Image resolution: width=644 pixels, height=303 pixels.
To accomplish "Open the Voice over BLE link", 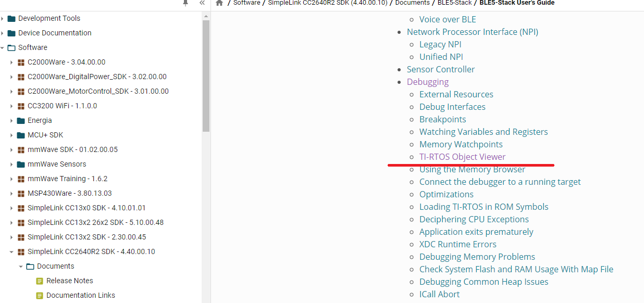I will [448, 19].
